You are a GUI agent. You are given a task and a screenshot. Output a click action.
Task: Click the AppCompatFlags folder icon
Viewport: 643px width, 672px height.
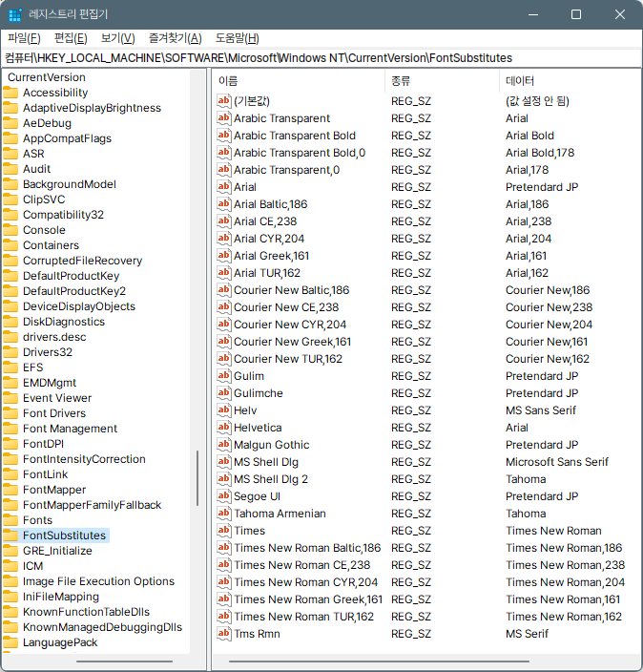[10, 138]
